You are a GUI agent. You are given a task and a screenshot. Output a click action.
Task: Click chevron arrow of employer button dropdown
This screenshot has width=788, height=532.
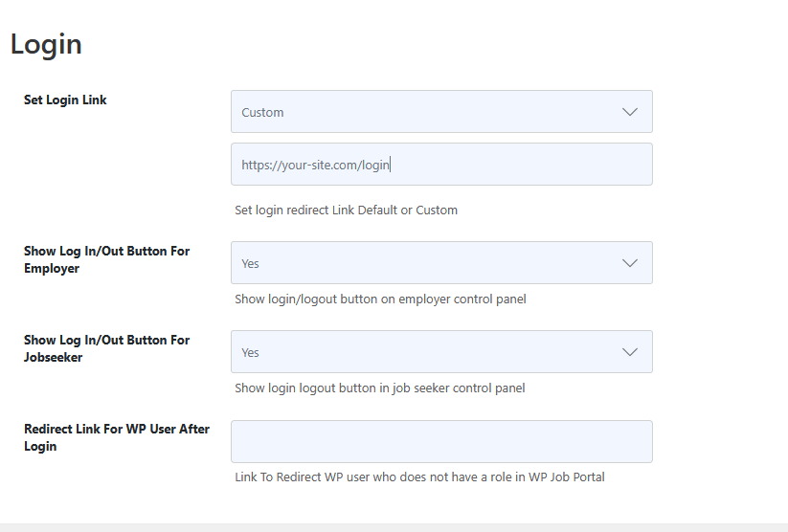coord(630,263)
